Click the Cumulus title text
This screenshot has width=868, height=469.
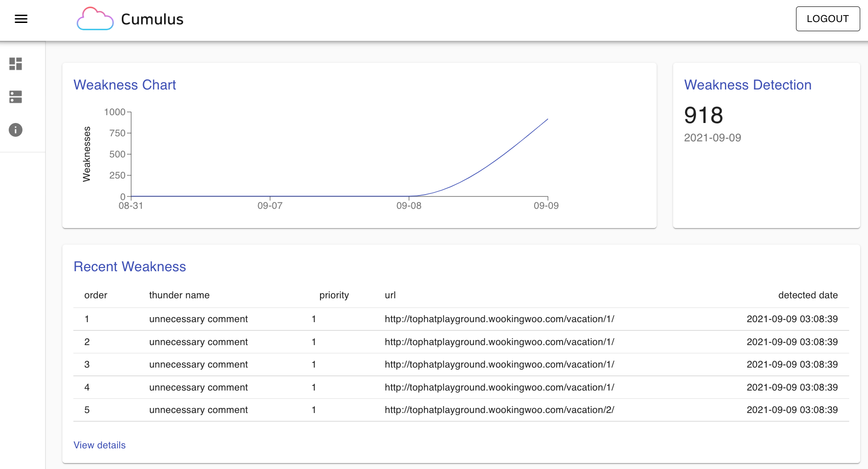point(152,19)
